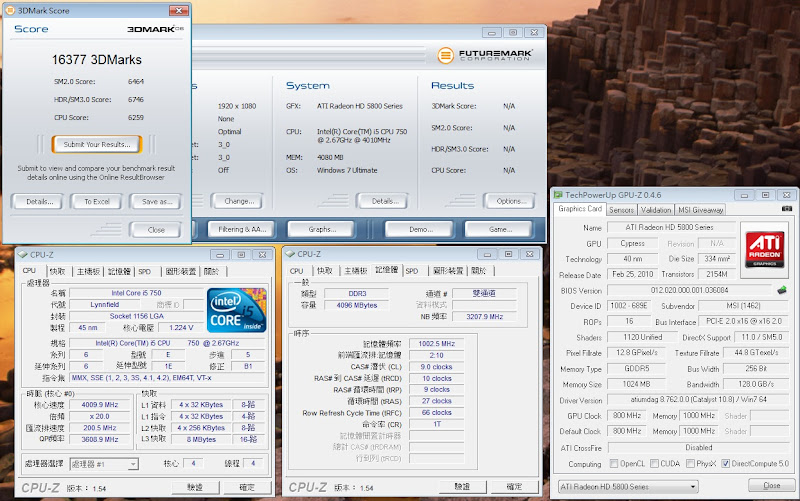Open SPD tab in CPU-Z processor window
Screen dimensions: 800x501
(x=145, y=271)
